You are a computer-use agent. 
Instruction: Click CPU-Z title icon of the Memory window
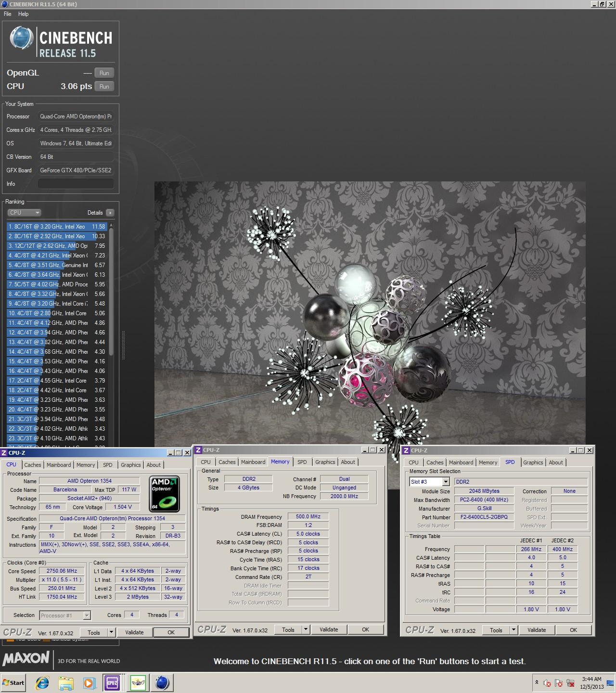point(198,450)
